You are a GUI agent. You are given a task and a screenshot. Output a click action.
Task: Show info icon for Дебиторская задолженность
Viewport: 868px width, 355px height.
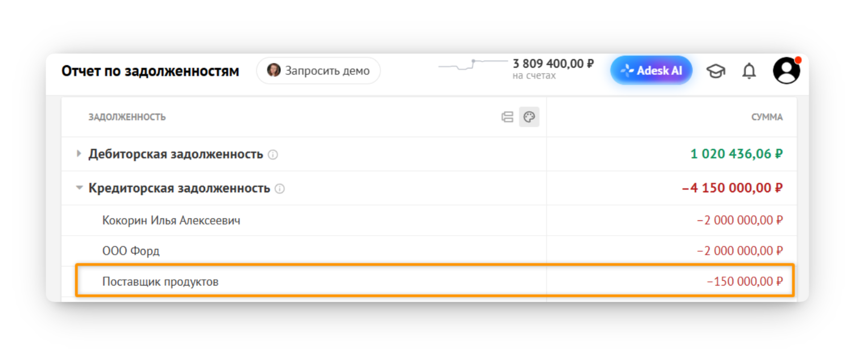[x=272, y=155]
